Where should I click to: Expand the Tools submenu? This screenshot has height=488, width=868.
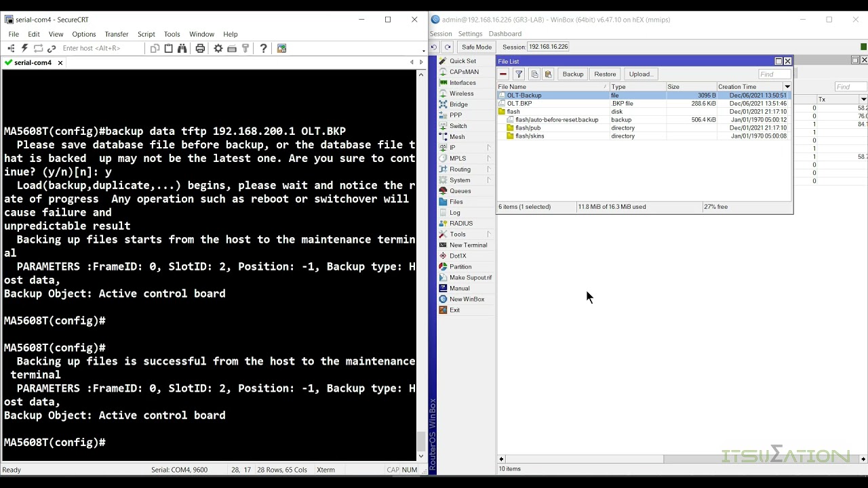(488, 235)
